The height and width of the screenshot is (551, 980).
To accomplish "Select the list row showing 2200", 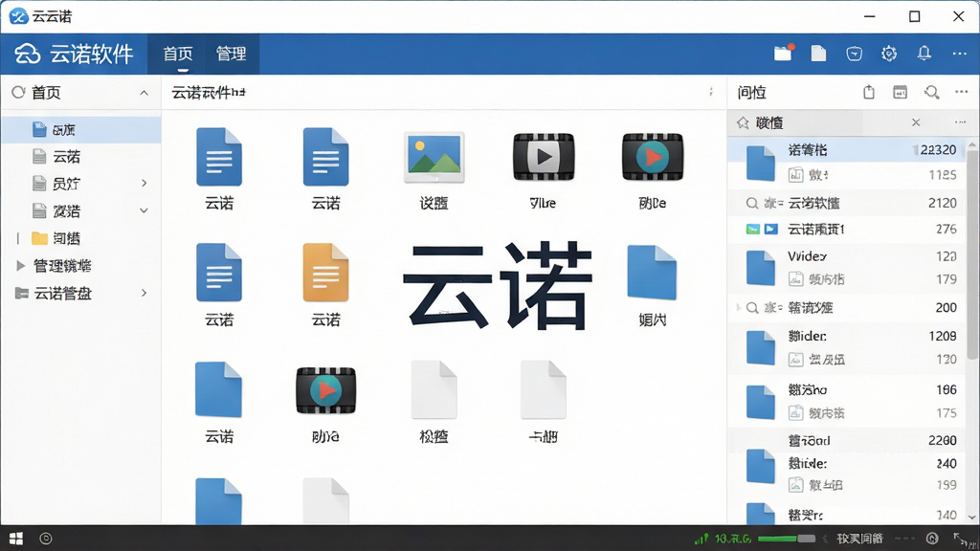I will coord(847,440).
